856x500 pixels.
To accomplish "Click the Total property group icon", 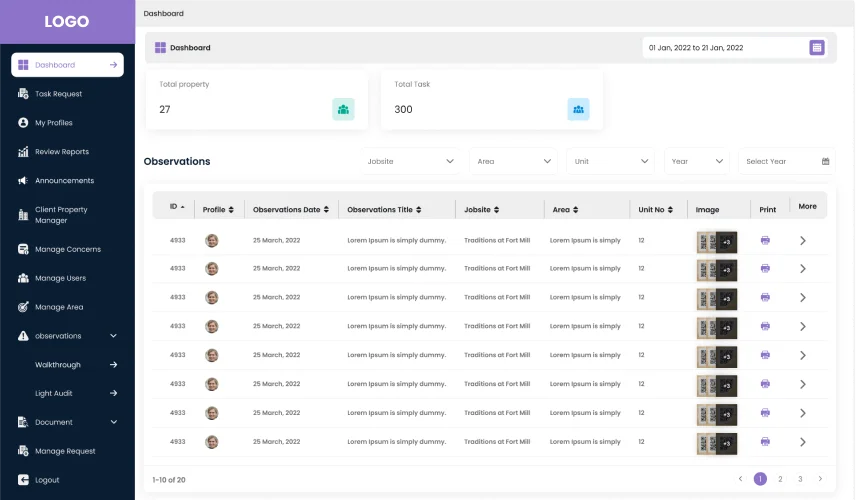I will pyautogui.click(x=343, y=109).
